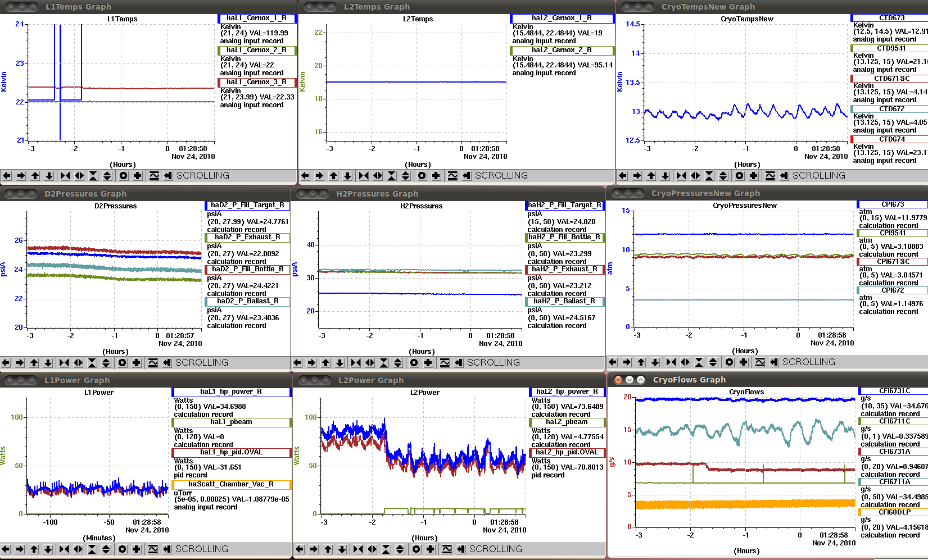Click graph refresh icon in L2Temps toolbar
This screenshot has height=560, width=928.
tap(452, 176)
